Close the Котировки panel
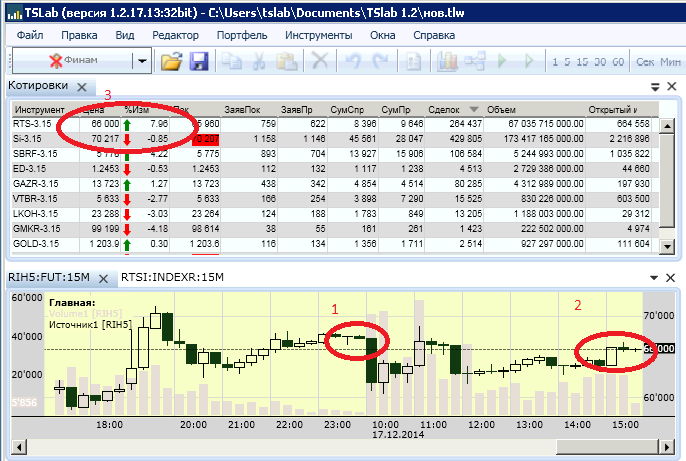This screenshot has height=461, width=686. [x=672, y=86]
